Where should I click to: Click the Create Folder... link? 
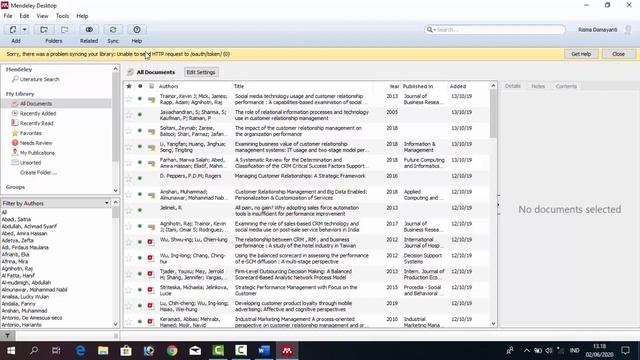pyautogui.click(x=38, y=173)
